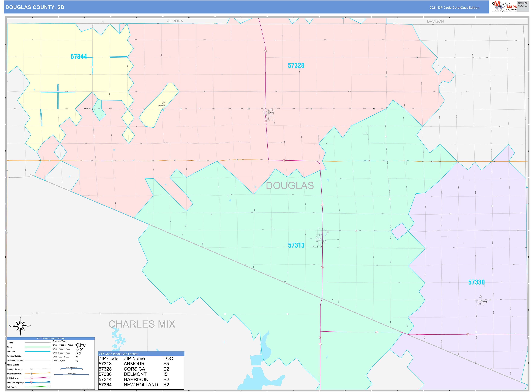This screenshot has height=392, width=532.
Task: Select the State Highways shield icon in legend
Action: (31, 374)
